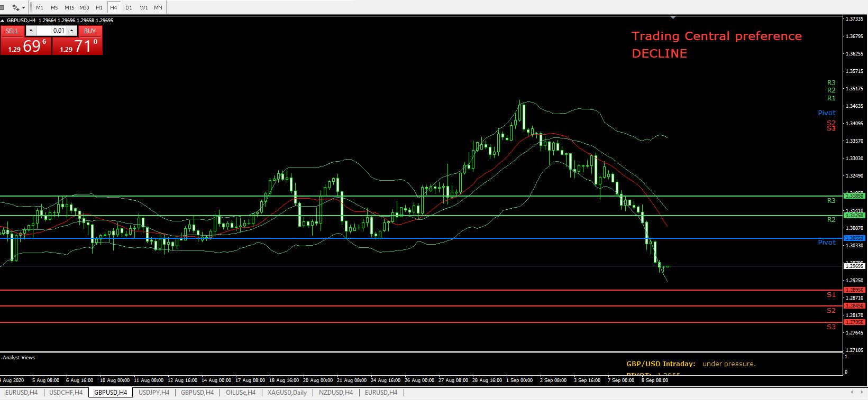The width and height of the screenshot is (868, 400).
Task: Click the BUY button
Action: (90, 31)
